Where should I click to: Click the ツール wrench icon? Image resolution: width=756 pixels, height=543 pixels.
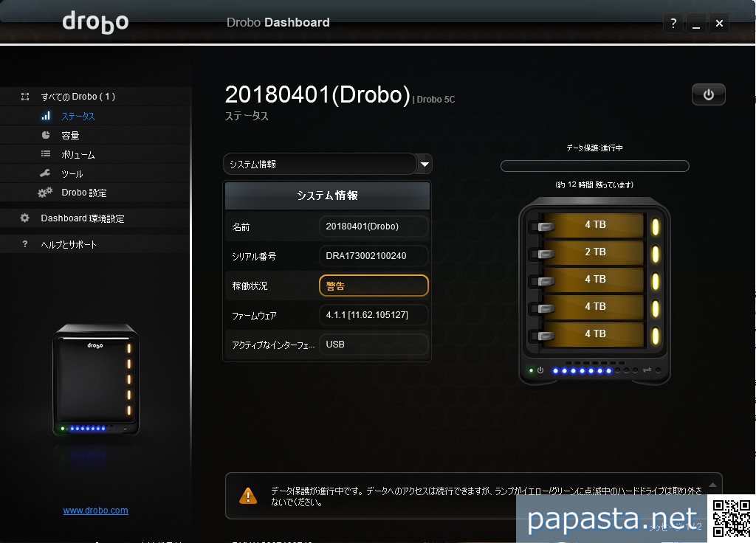click(x=46, y=173)
